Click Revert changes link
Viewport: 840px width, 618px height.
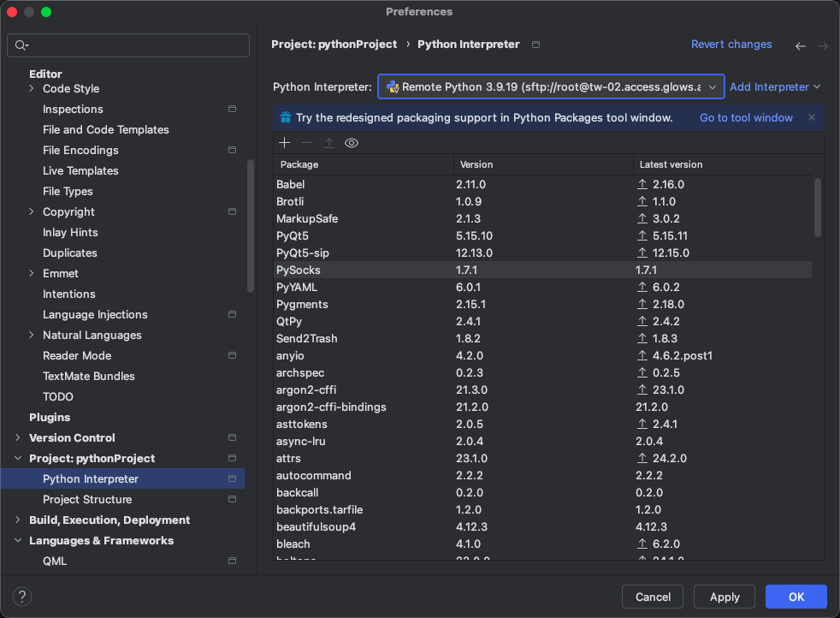[x=731, y=44]
